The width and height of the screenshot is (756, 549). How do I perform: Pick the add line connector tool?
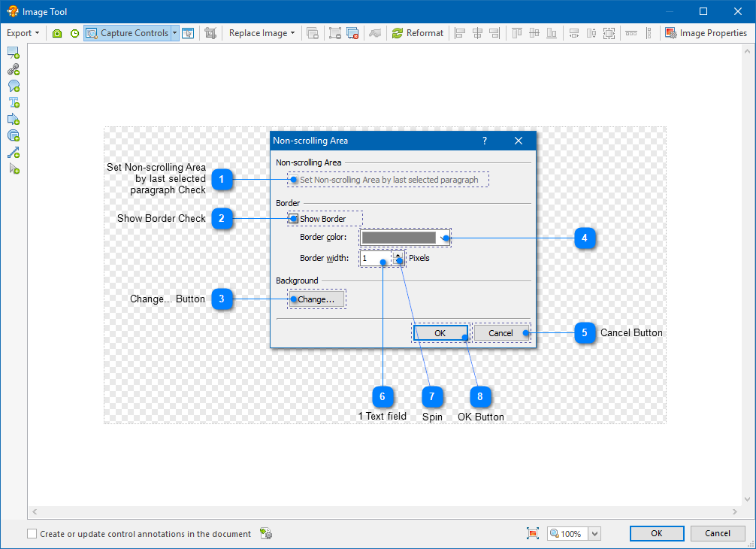[x=14, y=153]
